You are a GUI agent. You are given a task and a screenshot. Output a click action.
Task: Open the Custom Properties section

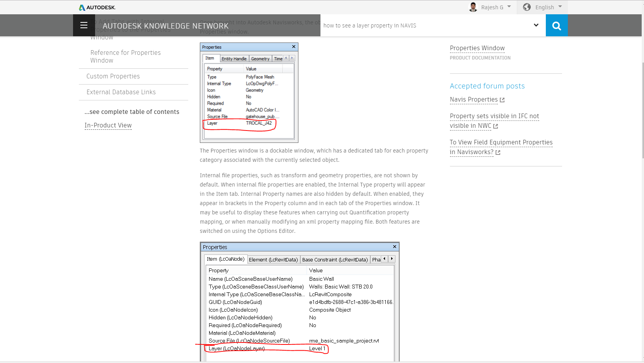(x=113, y=76)
